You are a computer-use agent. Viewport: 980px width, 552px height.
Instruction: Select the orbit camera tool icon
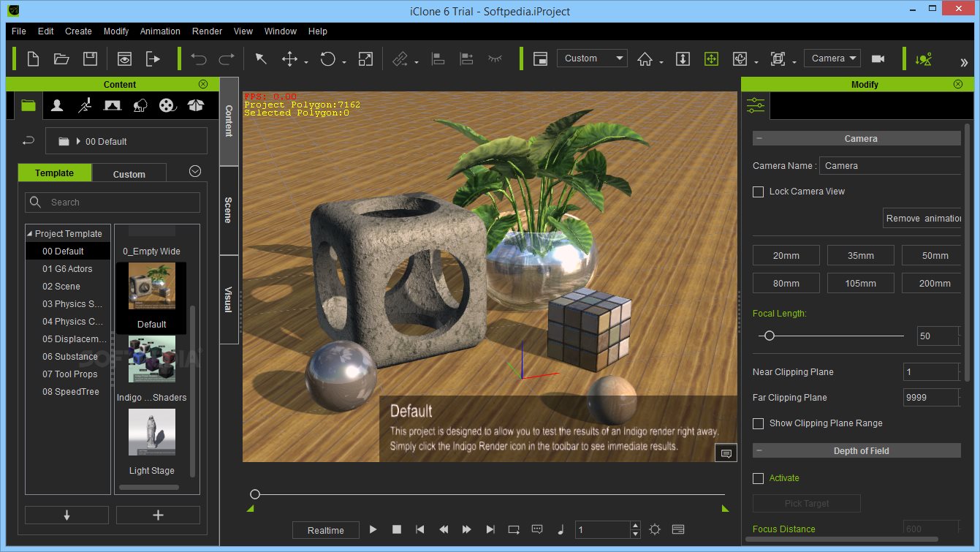(740, 58)
